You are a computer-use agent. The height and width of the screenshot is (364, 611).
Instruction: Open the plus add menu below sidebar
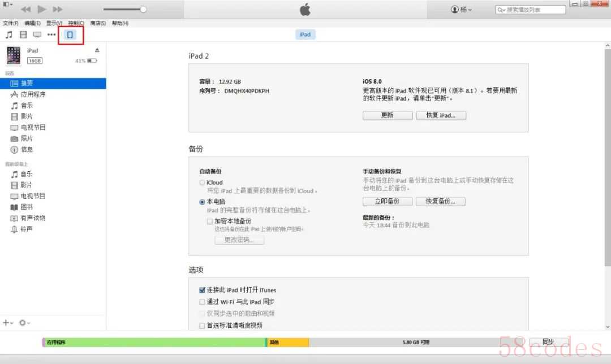click(x=8, y=323)
